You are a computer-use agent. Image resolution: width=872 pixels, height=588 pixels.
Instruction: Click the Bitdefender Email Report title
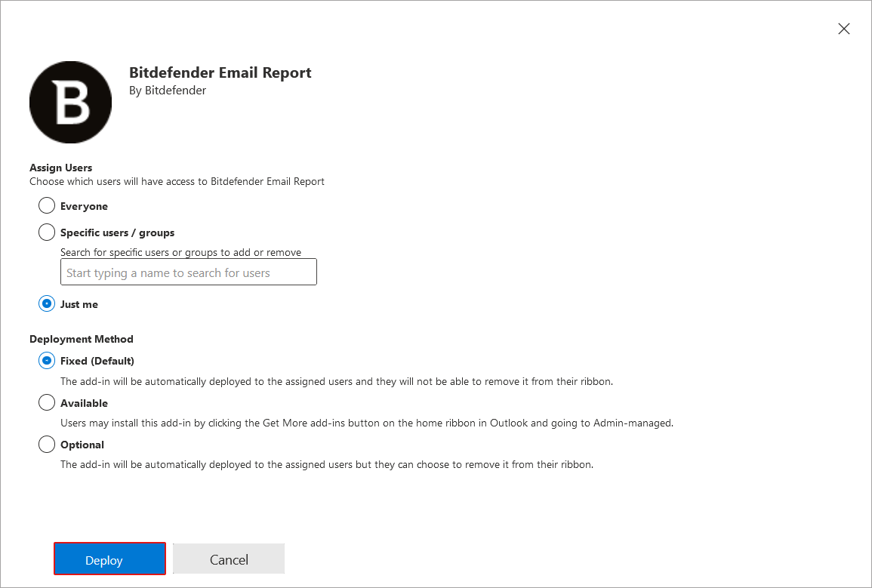[220, 73]
